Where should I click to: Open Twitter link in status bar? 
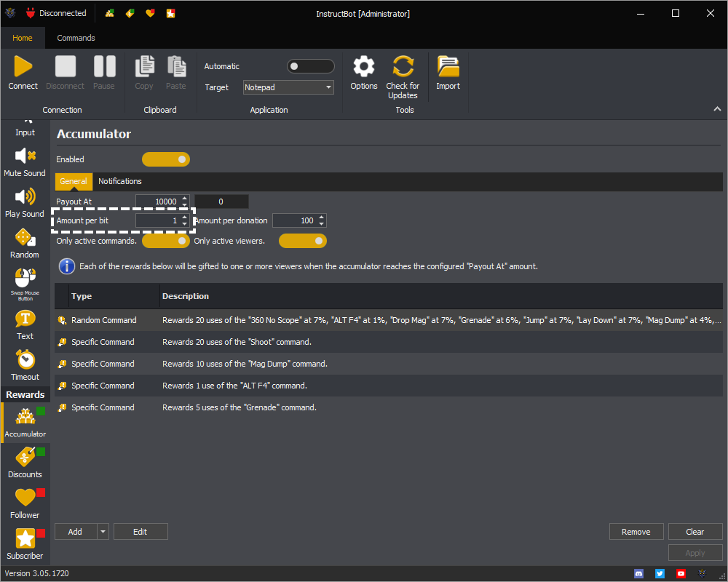coord(660,574)
